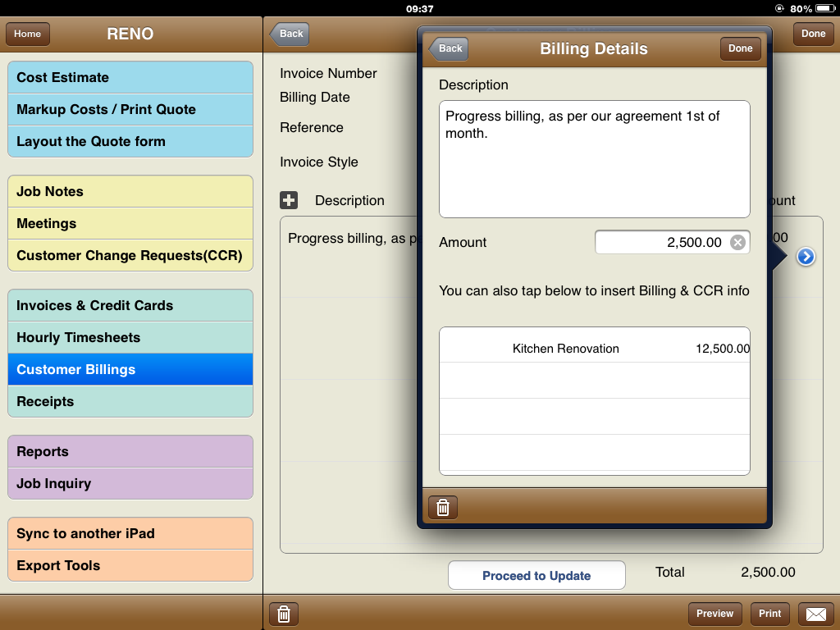The width and height of the screenshot is (840, 630).
Task: Insert the Kitchen Renovation billing row
Action: (595, 349)
